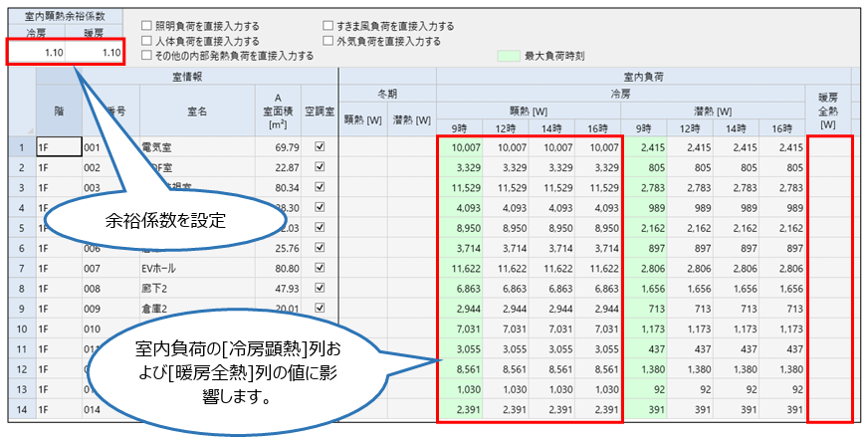Screen dimensions: 868x441
Task: Uncheck 空調室 checkbox for 電気室 row
Action: (320, 146)
